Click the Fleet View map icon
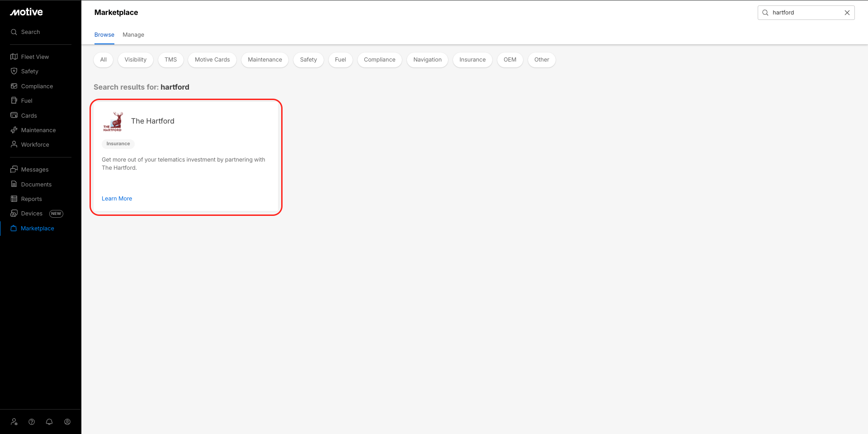This screenshot has height=434, width=868. click(x=14, y=57)
